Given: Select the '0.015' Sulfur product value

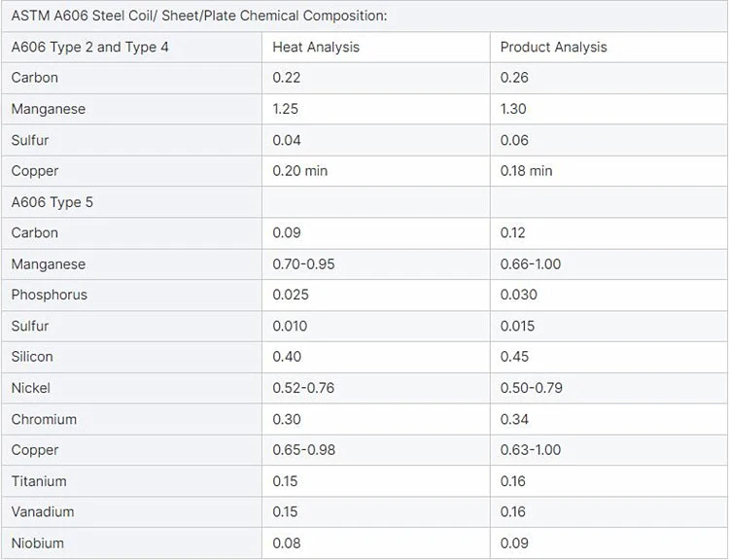Looking at the screenshot, I should coord(517,326).
